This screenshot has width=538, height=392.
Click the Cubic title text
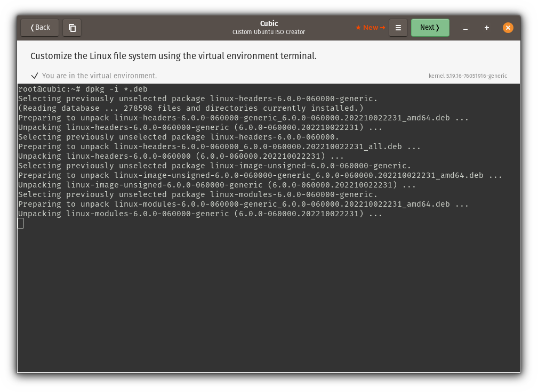tap(269, 23)
